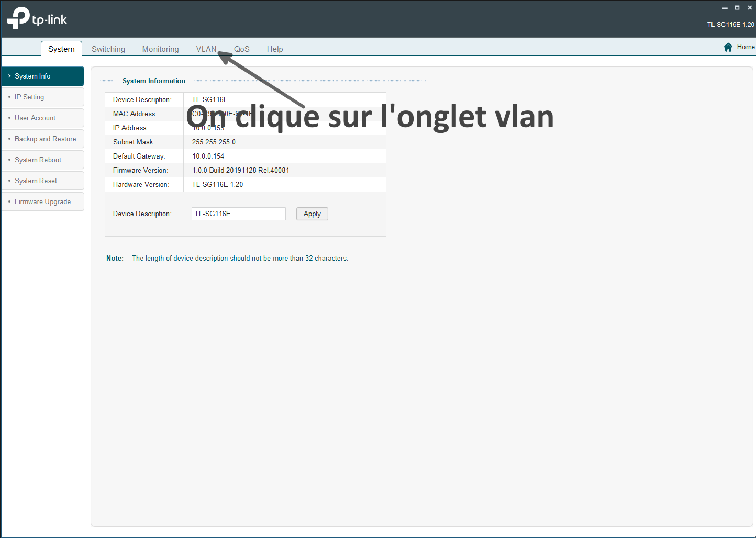Open the Help tab

click(x=275, y=49)
